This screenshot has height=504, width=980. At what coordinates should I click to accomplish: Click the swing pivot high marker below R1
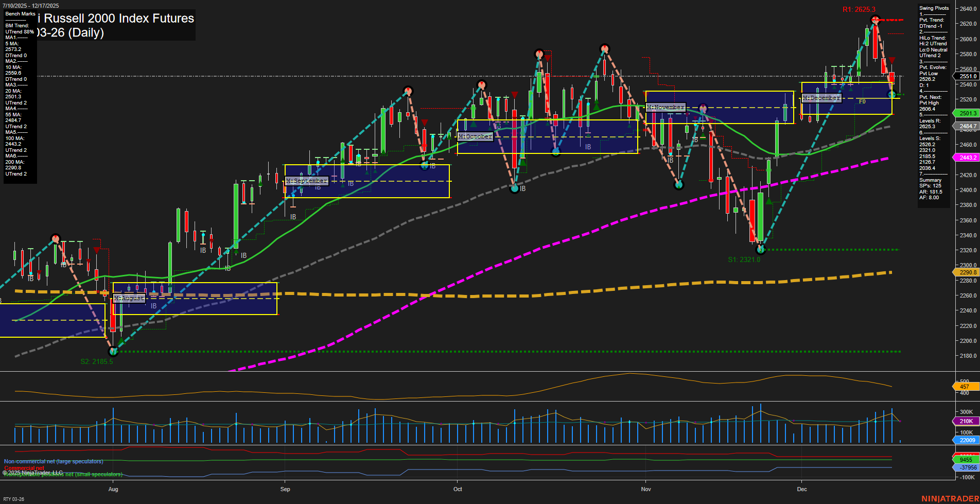(874, 20)
